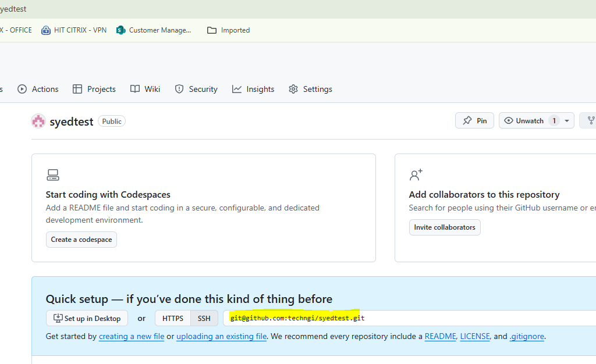596x364 pixels.
Task: Expand the Unwatch dropdown arrow
Action: (567, 121)
